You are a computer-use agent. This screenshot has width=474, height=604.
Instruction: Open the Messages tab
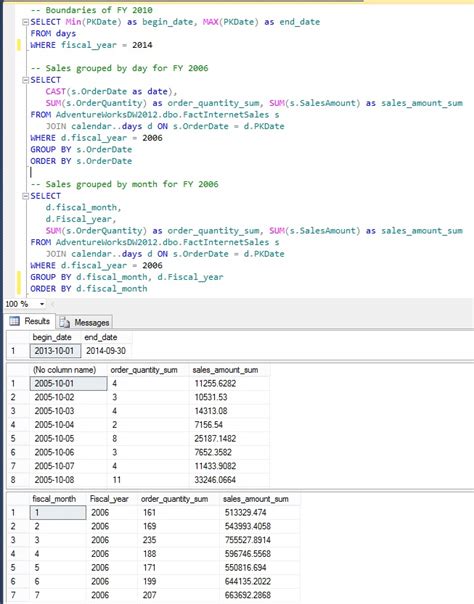coord(85,322)
